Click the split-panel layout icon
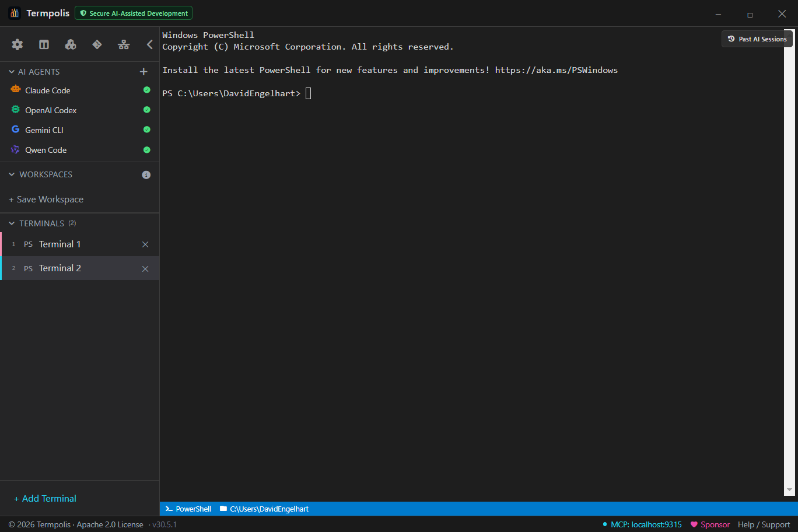The image size is (798, 532). click(x=44, y=44)
